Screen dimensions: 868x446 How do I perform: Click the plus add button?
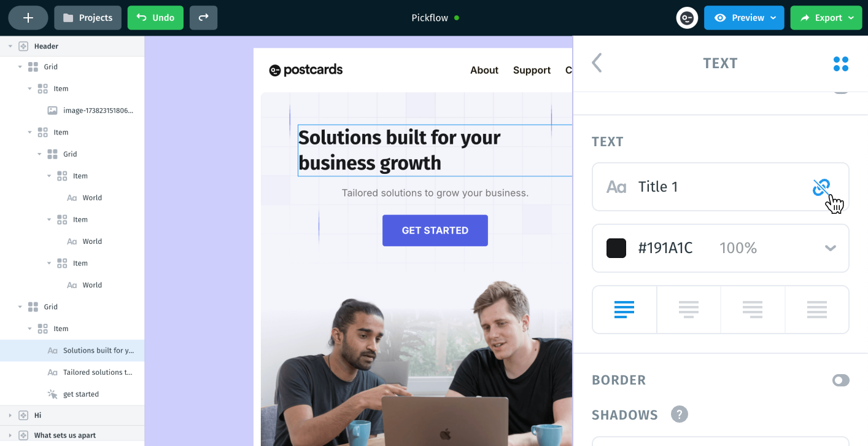[28, 18]
